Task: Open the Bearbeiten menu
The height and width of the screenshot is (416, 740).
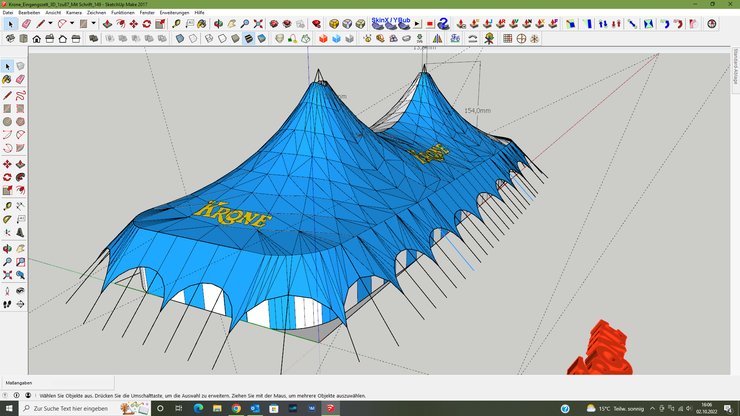Action: click(x=29, y=13)
